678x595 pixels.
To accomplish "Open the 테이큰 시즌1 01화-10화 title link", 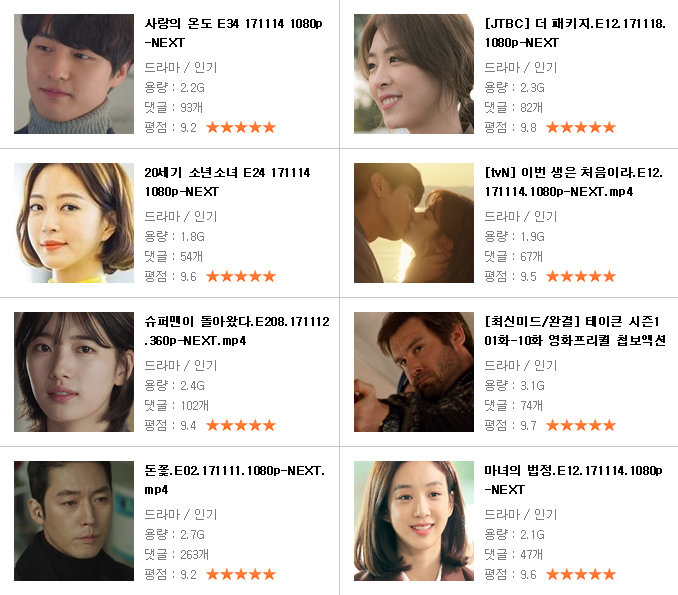I will click(575, 331).
